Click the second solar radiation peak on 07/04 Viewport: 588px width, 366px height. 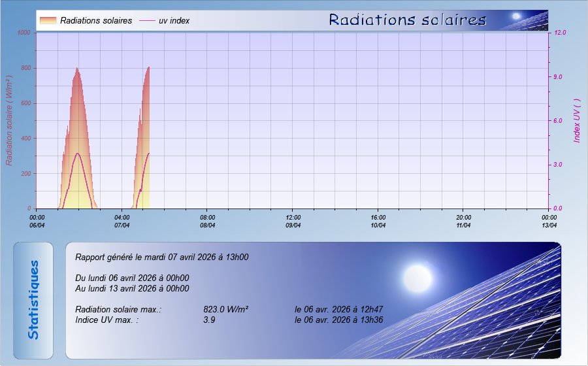tap(148, 67)
